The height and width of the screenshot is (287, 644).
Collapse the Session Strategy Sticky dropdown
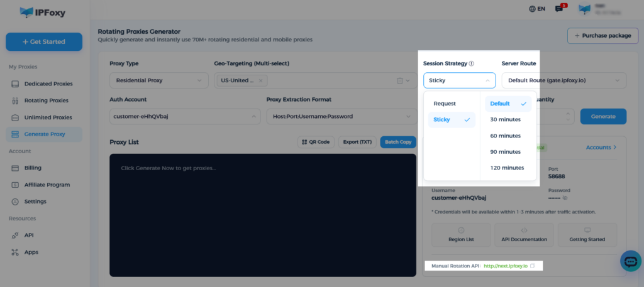click(x=460, y=80)
